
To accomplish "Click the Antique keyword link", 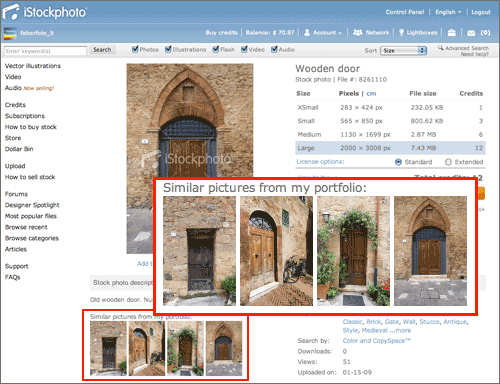I will point(455,322).
